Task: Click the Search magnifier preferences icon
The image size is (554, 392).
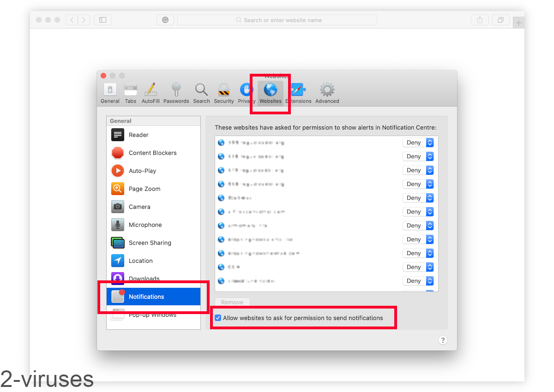Action: click(x=201, y=93)
